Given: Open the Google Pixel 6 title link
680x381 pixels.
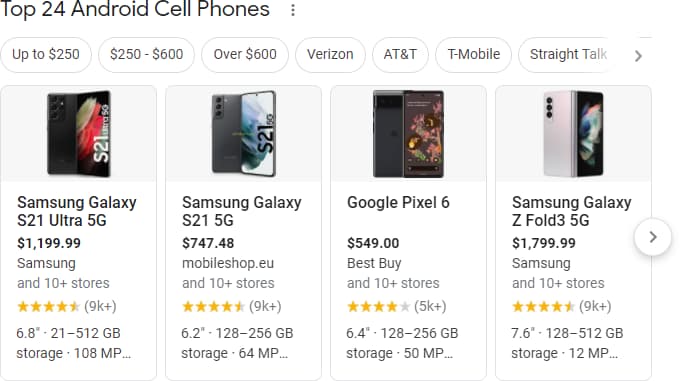Looking at the screenshot, I should pos(398,202).
